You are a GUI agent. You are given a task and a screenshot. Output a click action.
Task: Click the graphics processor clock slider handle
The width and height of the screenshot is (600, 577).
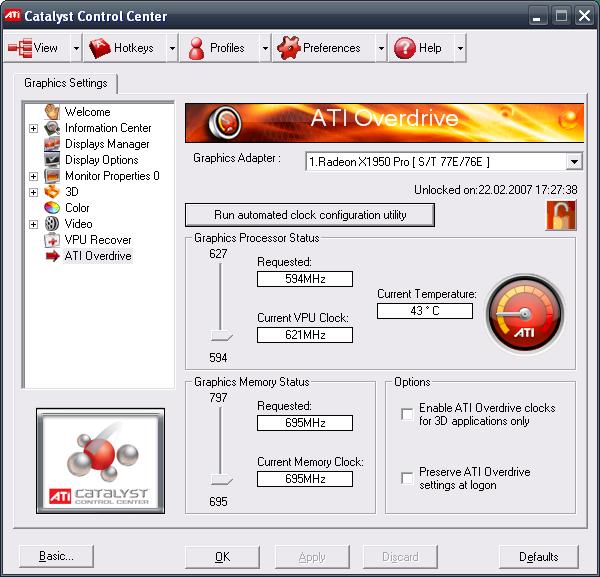[222, 336]
